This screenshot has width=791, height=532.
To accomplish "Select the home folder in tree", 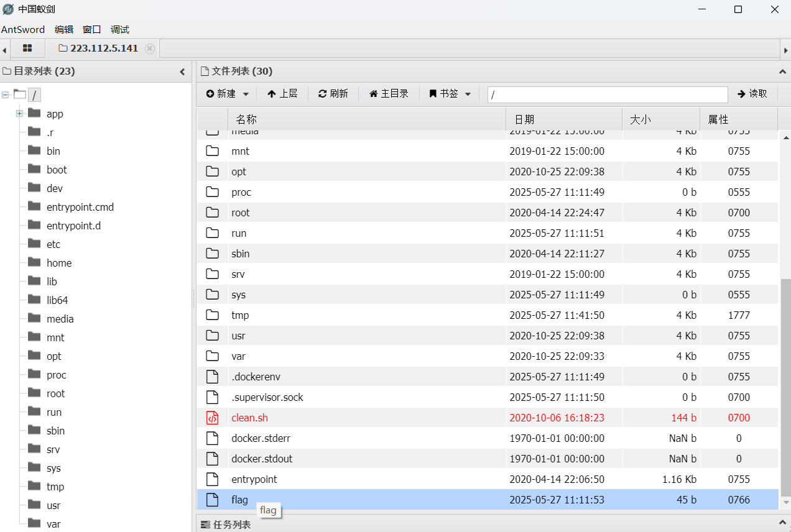I will (x=59, y=263).
